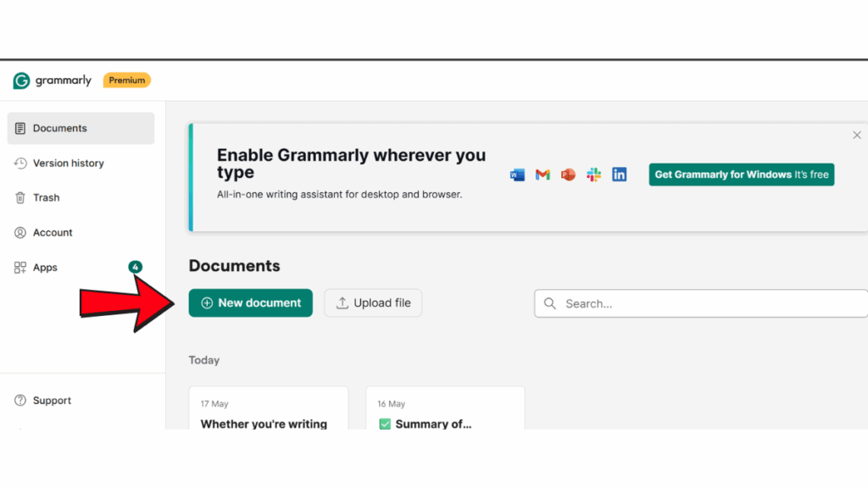868x488 pixels.
Task: Click the Upload file button
Action: click(x=373, y=303)
